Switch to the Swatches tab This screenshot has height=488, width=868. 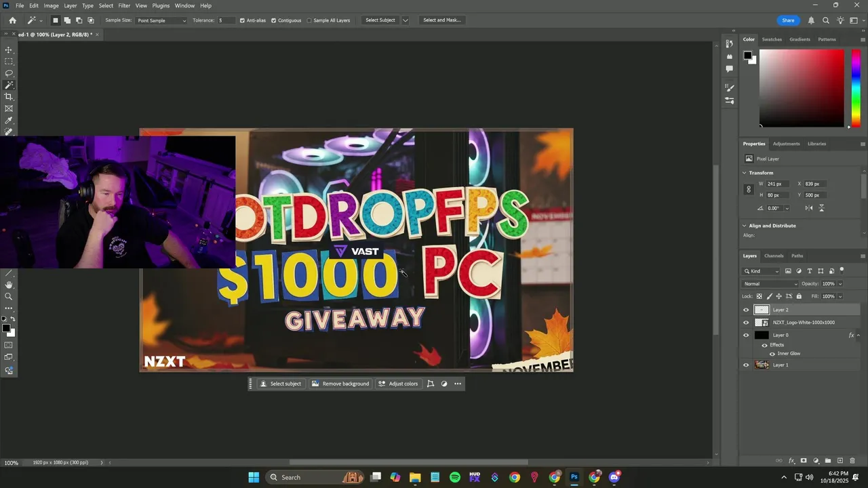(x=772, y=39)
